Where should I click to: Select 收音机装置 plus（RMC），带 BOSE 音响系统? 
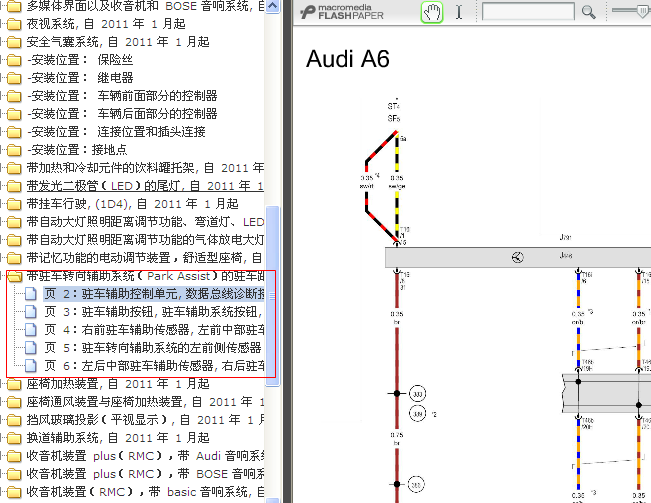[145, 474]
